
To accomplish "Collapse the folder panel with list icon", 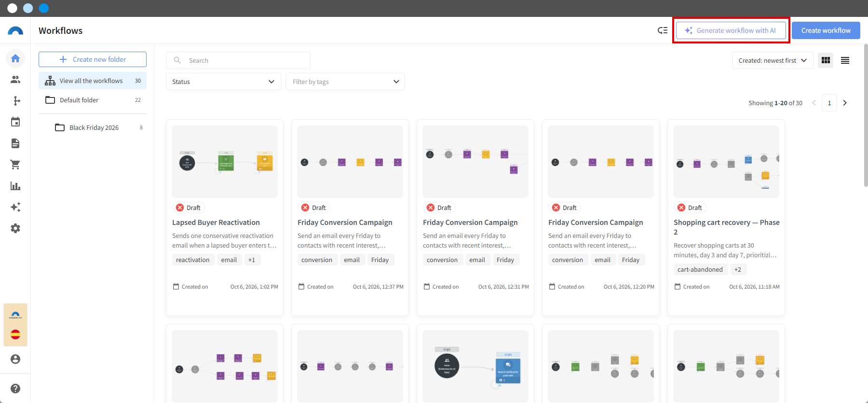I will (663, 30).
